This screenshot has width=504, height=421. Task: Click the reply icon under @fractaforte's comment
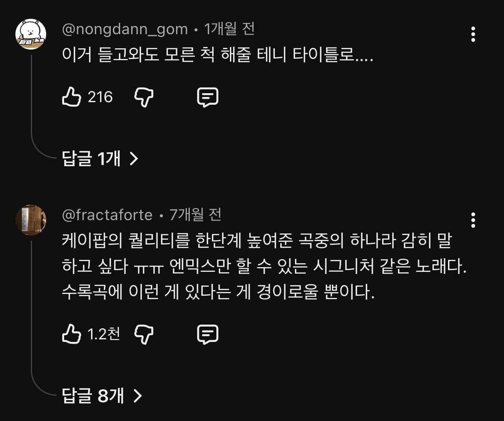click(208, 334)
